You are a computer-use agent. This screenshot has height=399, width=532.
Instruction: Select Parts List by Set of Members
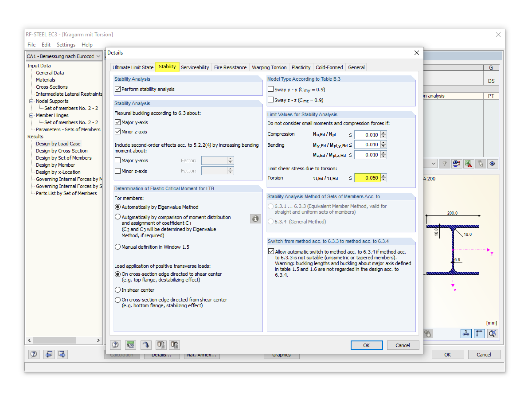66,193
